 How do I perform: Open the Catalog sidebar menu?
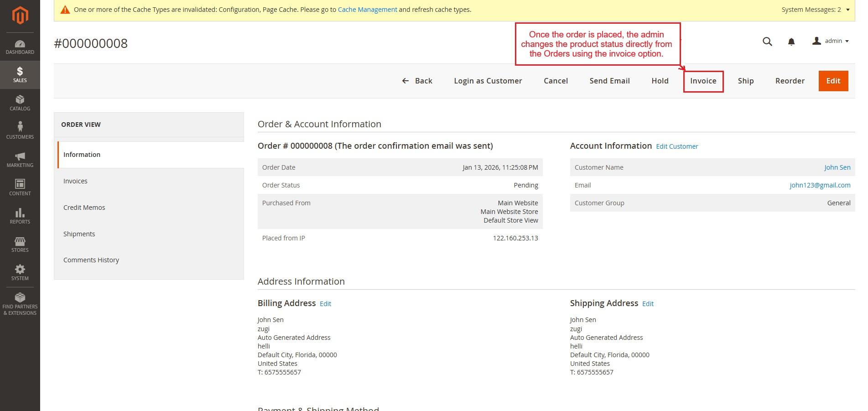click(20, 103)
